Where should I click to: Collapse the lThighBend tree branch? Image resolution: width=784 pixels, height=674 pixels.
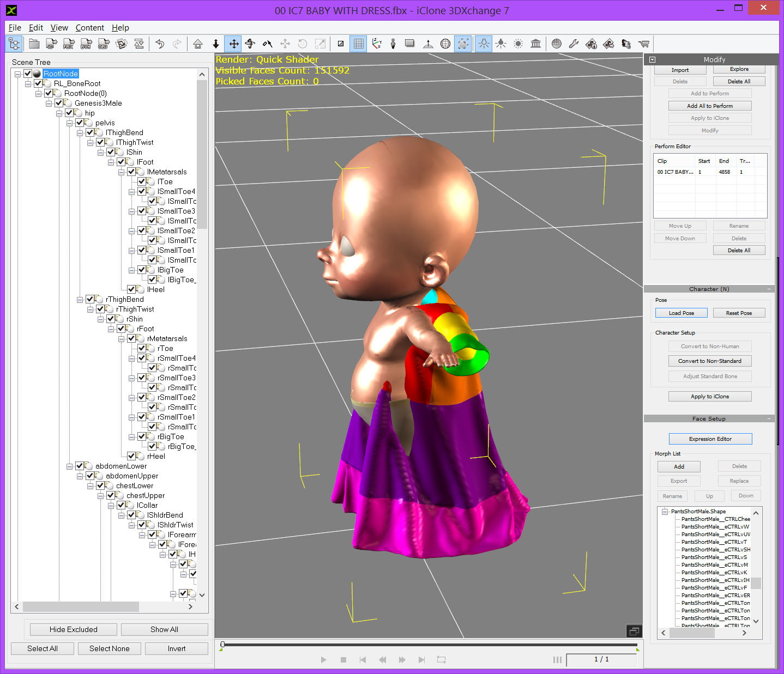coord(80,132)
